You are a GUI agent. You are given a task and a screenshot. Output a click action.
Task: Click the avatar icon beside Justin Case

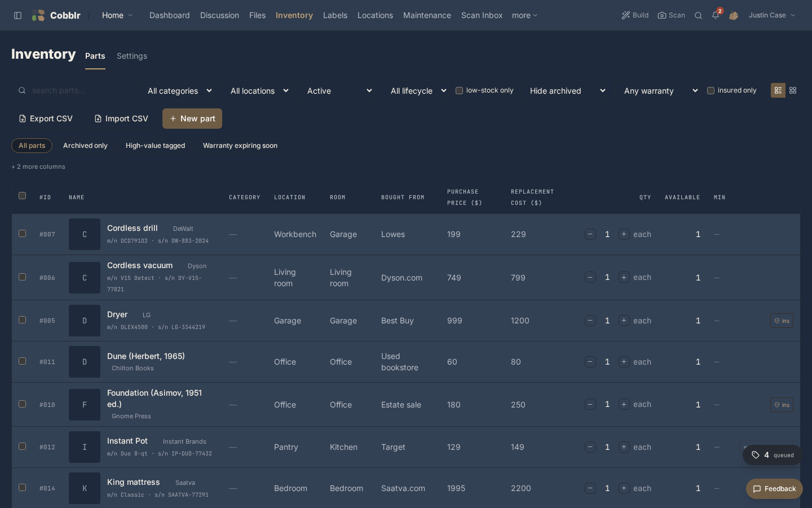pyautogui.click(x=734, y=15)
